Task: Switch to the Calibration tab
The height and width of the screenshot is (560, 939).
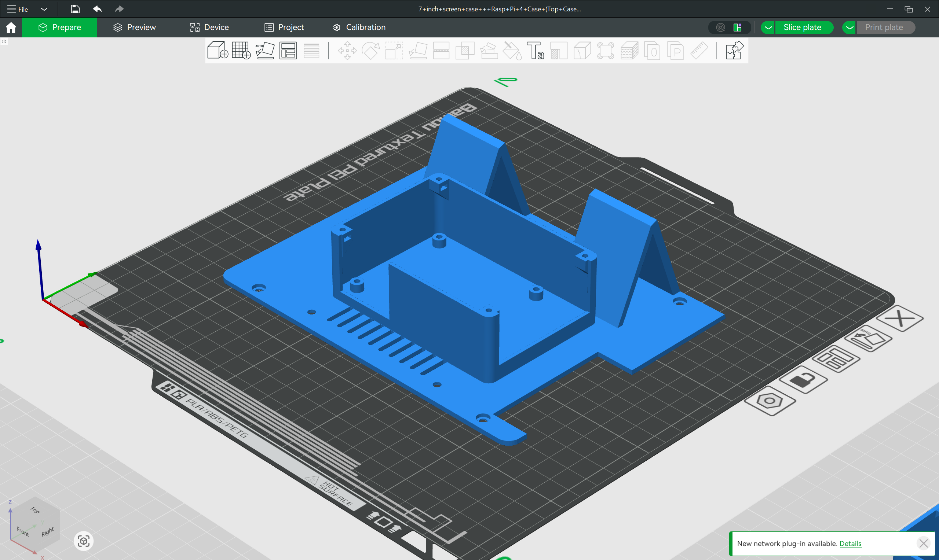Action: tap(359, 27)
